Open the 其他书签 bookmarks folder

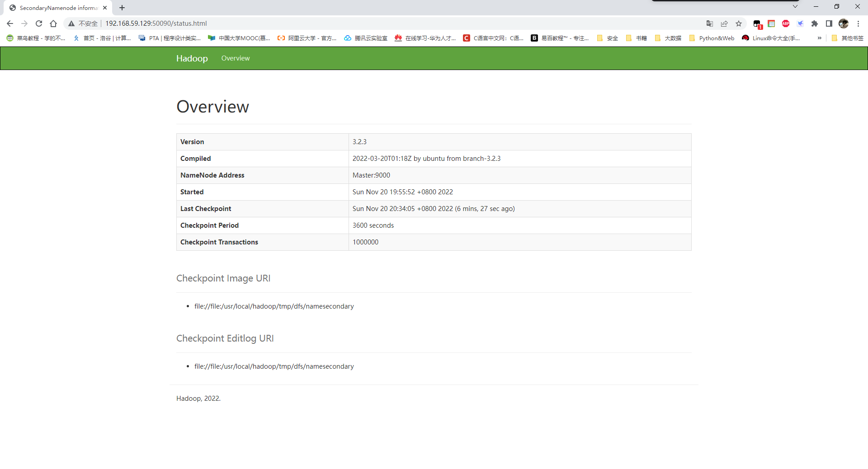[847, 38]
